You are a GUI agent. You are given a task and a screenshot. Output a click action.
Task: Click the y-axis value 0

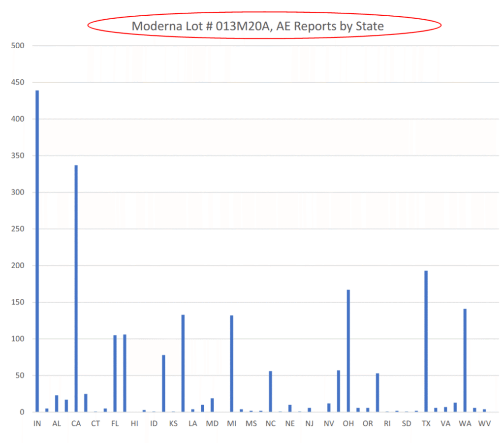(x=22, y=412)
